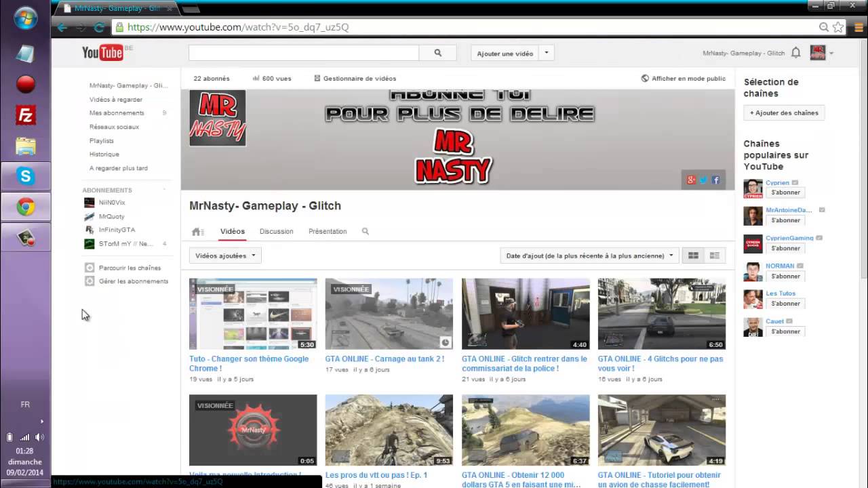This screenshot has height=488, width=868.
Task: Click Ajouter des chaînes button
Action: tap(784, 113)
